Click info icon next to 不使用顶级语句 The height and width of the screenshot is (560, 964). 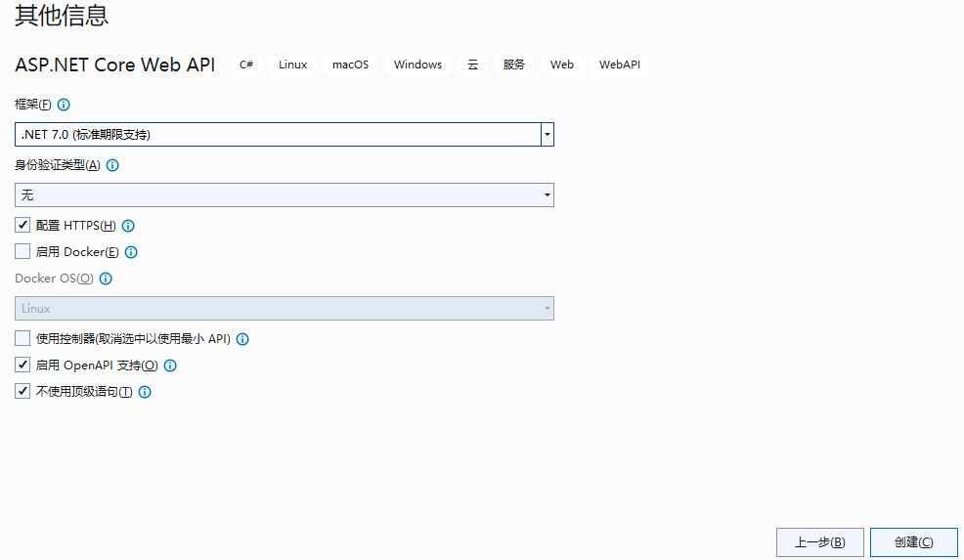click(145, 392)
